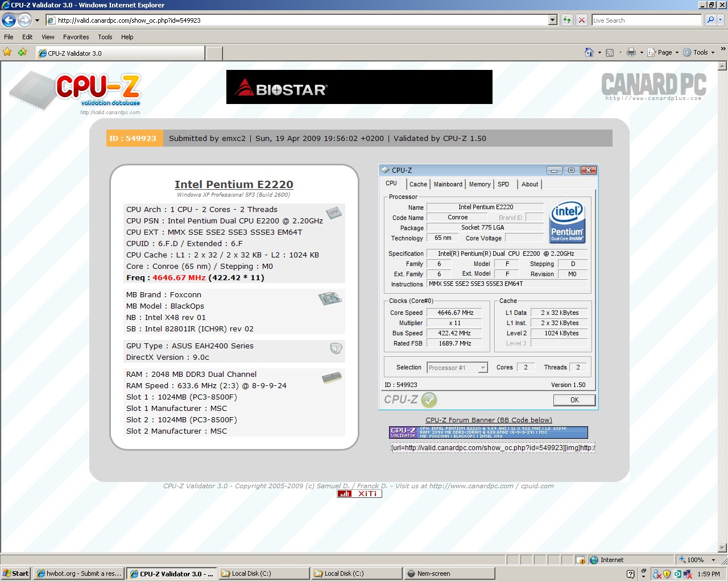Expand the command bar overflow chevron
Image resolution: width=728 pixels, height=582 pixels.
tap(722, 49)
